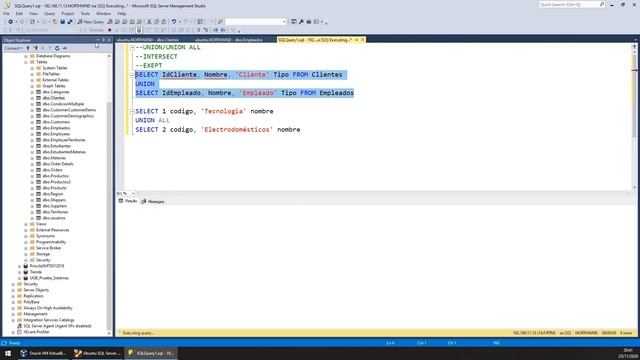Viewport: 640px width, 360px height.
Task: Click the New Query toolbar button
Action: coord(91,22)
